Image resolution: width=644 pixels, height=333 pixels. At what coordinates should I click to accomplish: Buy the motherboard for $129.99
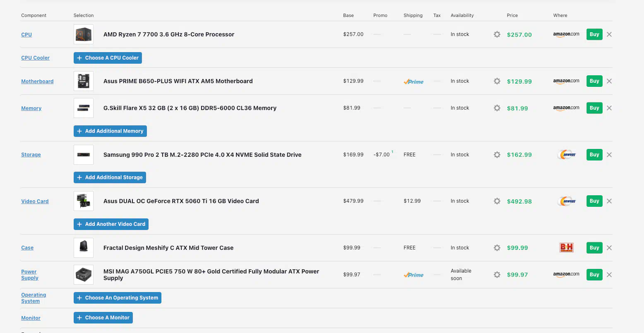coord(594,81)
